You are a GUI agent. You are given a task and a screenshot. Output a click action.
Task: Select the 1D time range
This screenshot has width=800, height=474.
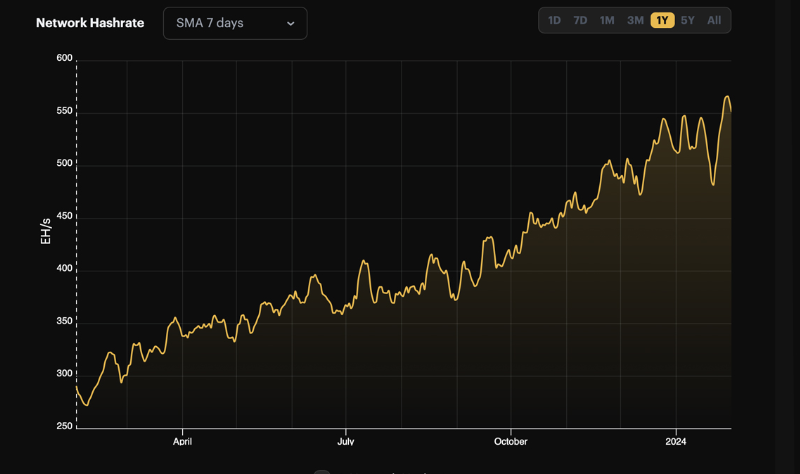click(554, 20)
